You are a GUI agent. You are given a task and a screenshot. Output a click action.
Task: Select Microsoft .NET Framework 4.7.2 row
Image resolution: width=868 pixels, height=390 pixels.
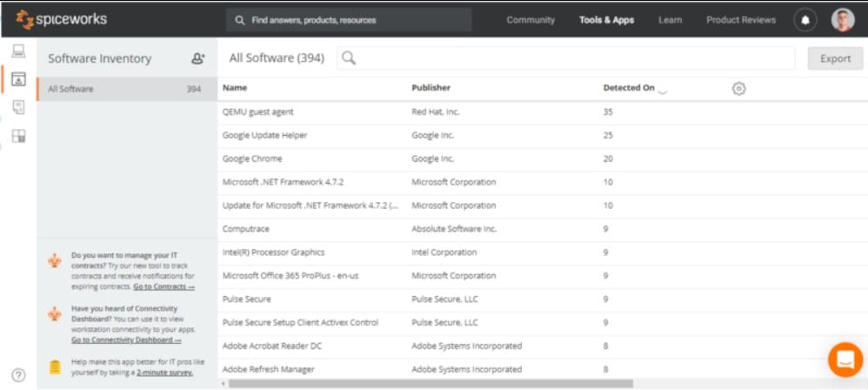pos(543,182)
